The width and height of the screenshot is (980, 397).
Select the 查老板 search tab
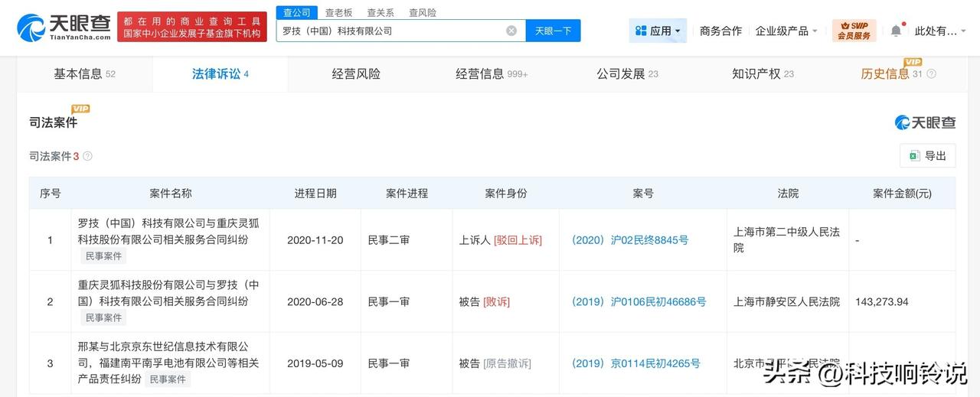coord(338,13)
